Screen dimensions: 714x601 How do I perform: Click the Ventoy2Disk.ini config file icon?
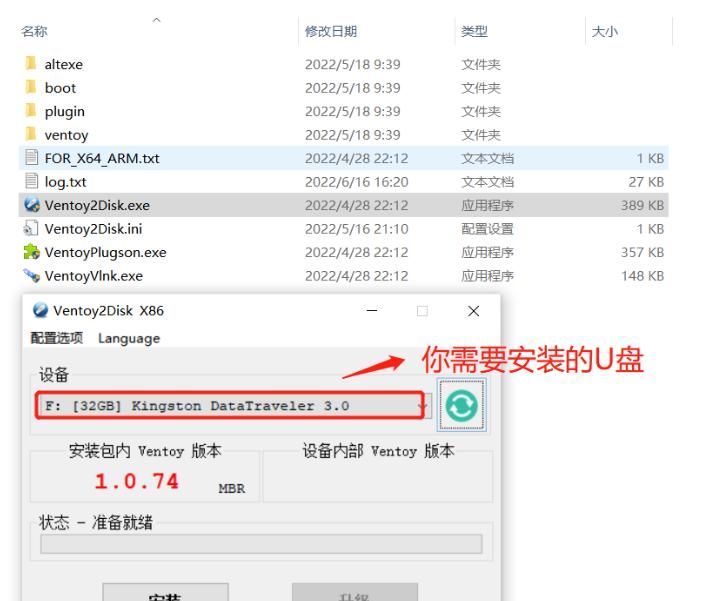pos(31,229)
